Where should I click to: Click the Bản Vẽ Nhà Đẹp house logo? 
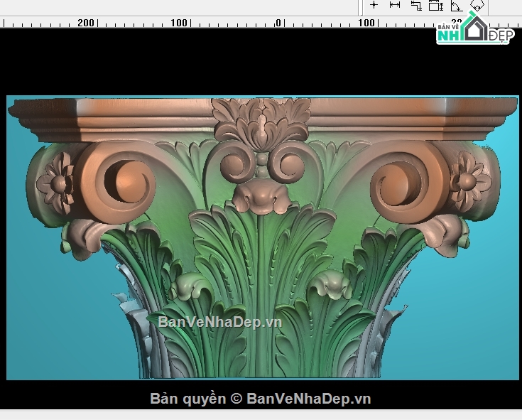pyautogui.click(x=474, y=31)
